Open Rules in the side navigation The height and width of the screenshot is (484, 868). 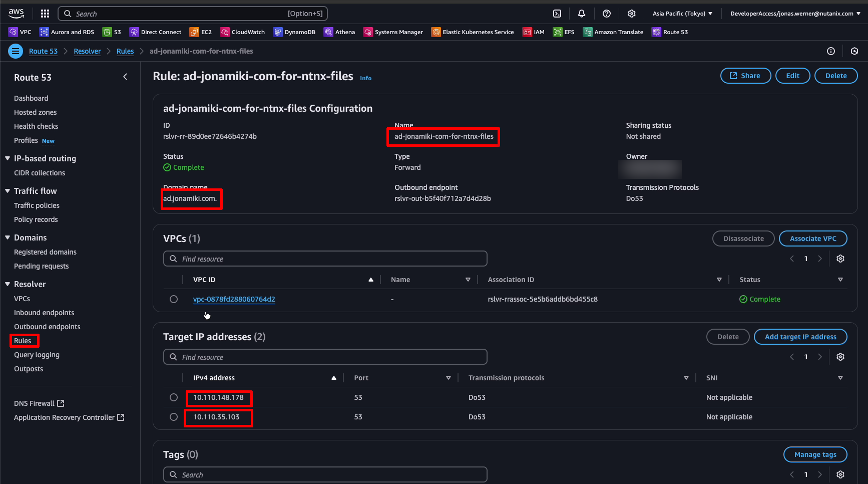(x=23, y=341)
